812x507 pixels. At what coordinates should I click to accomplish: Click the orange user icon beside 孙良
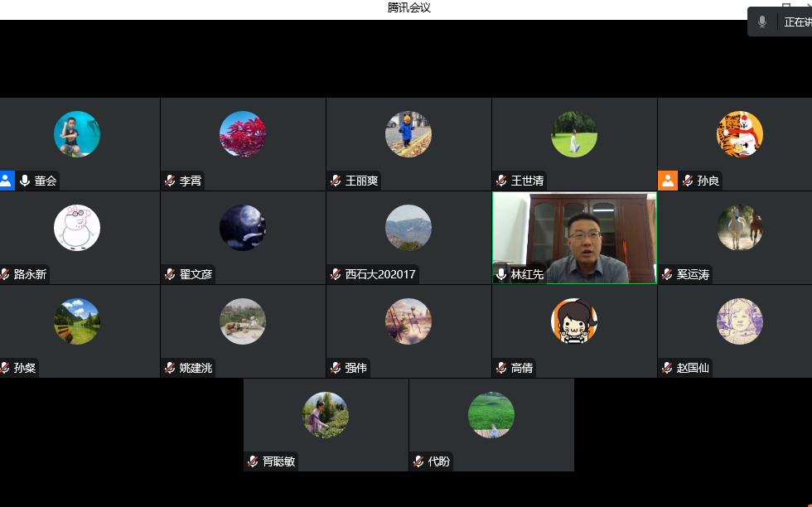coord(668,181)
